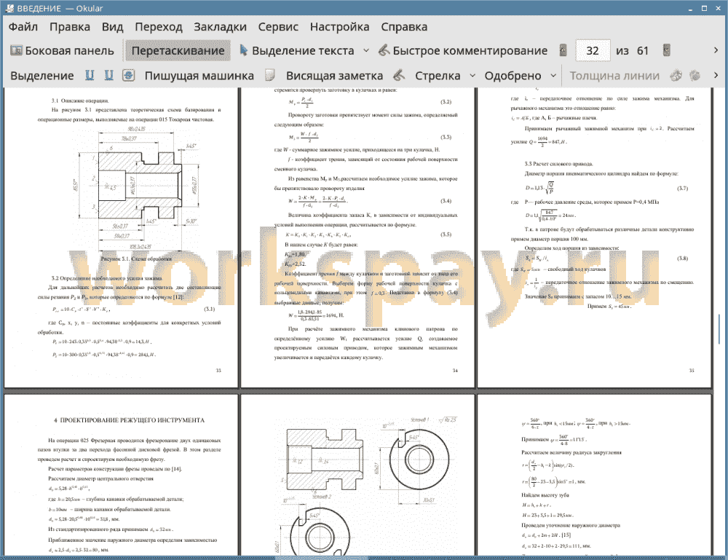Image resolution: width=728 pixels, height=560 pixels.
Task: Open Стрелка dropdown arrow
Action: (x=472, y=75)
